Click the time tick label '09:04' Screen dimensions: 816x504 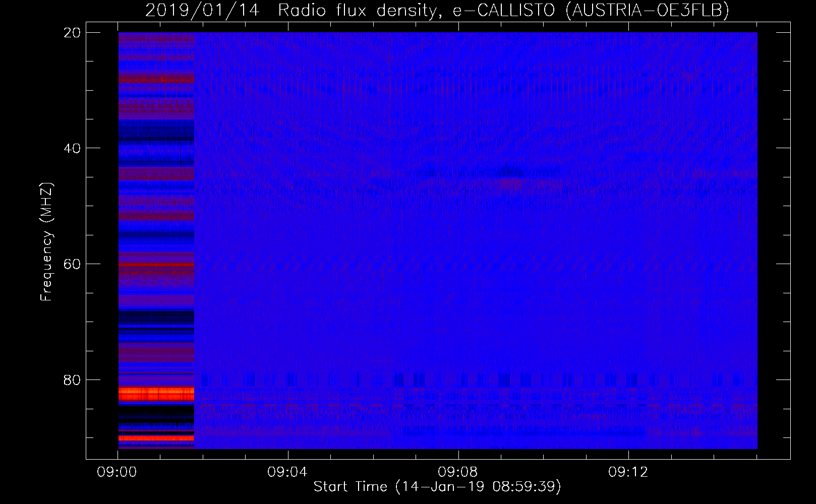(287, 472)
